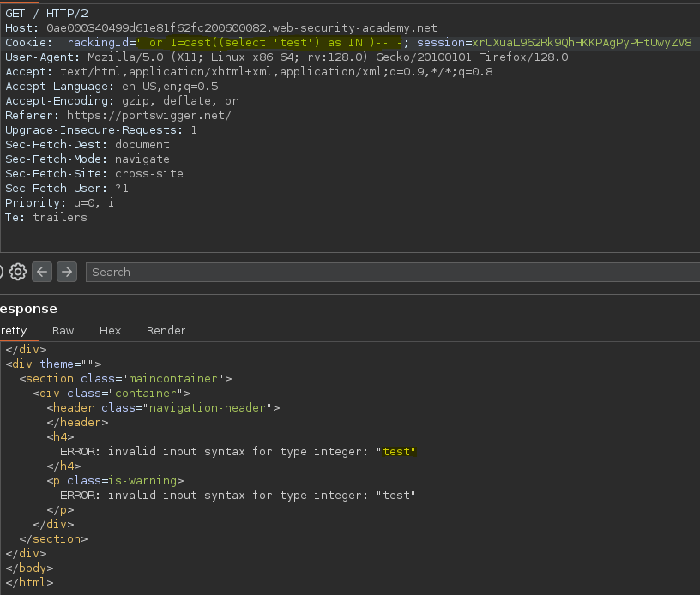The width and height of the screenshot is (700, 595).
Task: Click the User-Agent header line
Action: [x=287, y=57]
